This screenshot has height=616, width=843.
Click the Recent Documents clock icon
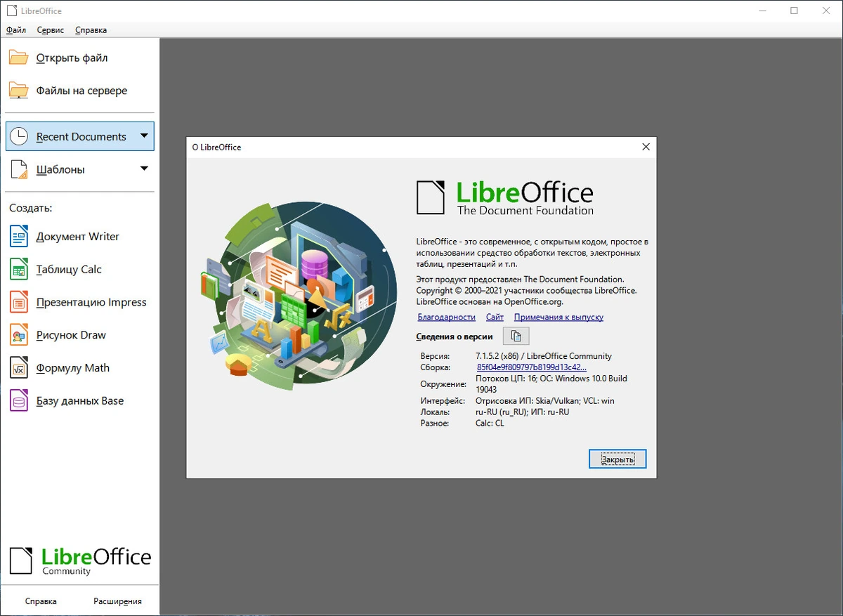[x=19, y=136]
